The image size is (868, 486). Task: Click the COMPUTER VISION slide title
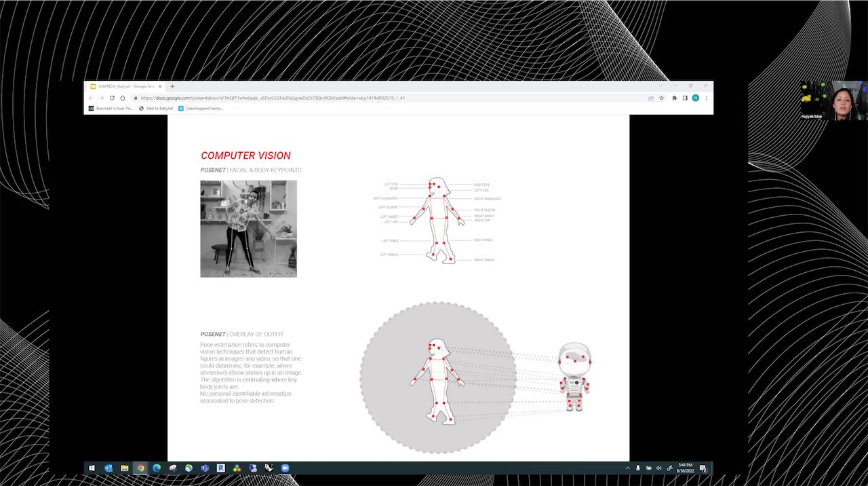point(245,155)
